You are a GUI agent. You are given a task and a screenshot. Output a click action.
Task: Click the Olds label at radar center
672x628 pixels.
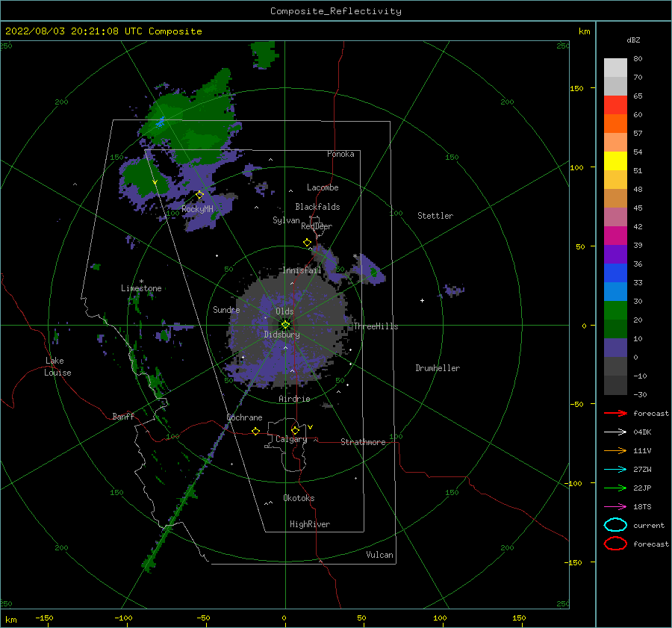(284, 311)
